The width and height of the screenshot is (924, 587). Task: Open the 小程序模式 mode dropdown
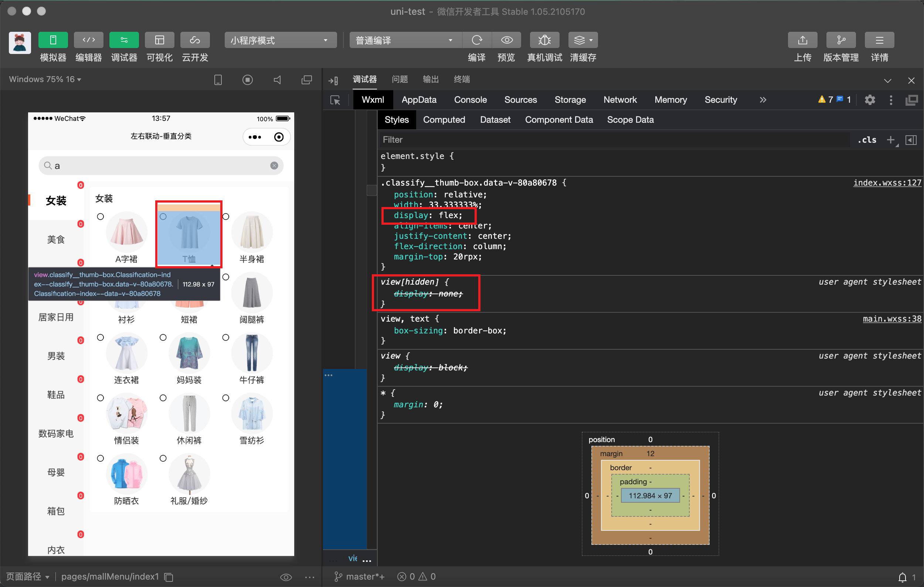pos(280,40)
